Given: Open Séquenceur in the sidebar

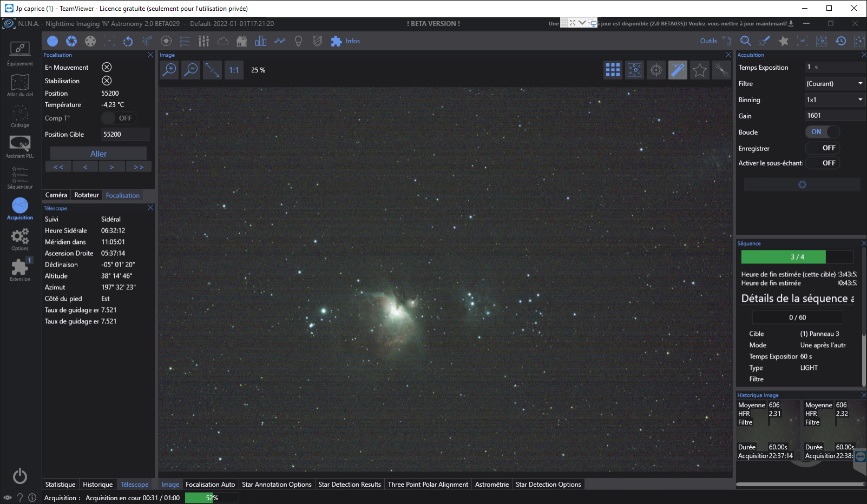Looking at the screenshot, I should click(19, 177).
